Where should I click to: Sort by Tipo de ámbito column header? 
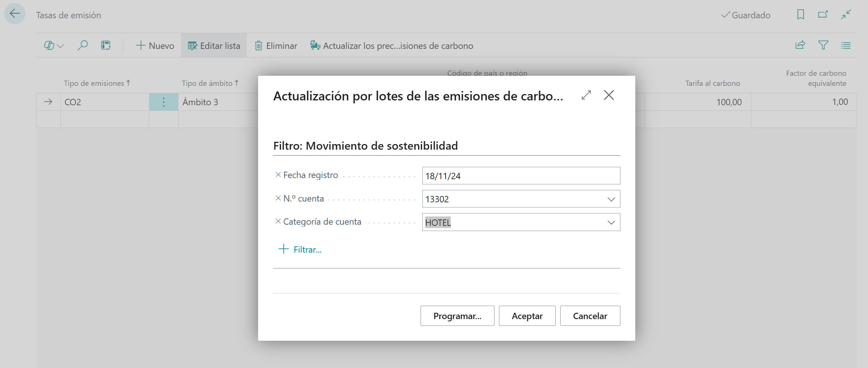click(x=210, y=83)
